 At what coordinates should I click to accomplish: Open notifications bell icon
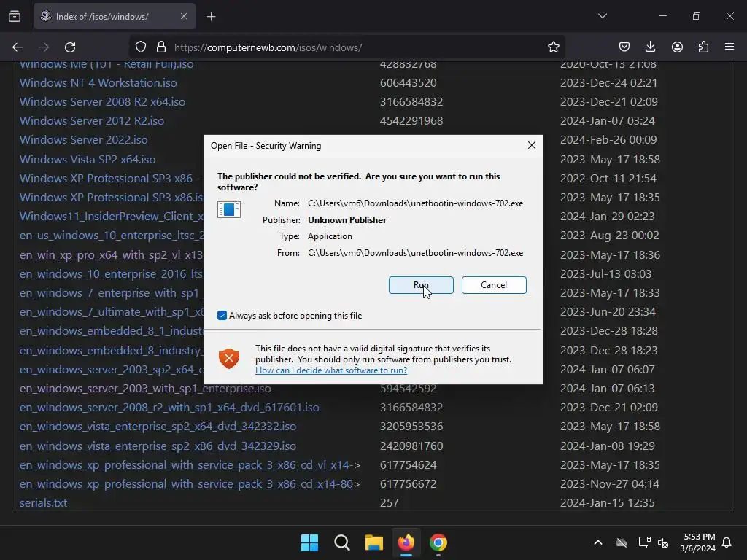[727, 542]
